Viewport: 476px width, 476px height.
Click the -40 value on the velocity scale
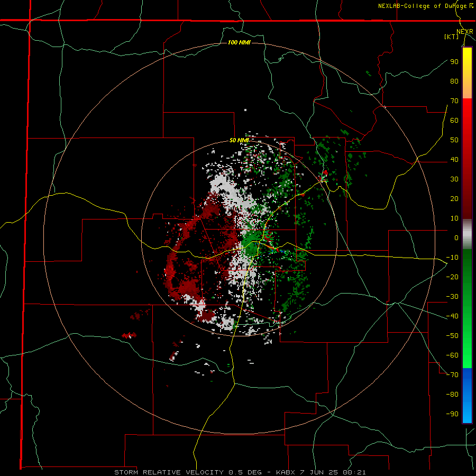[452, 316]
